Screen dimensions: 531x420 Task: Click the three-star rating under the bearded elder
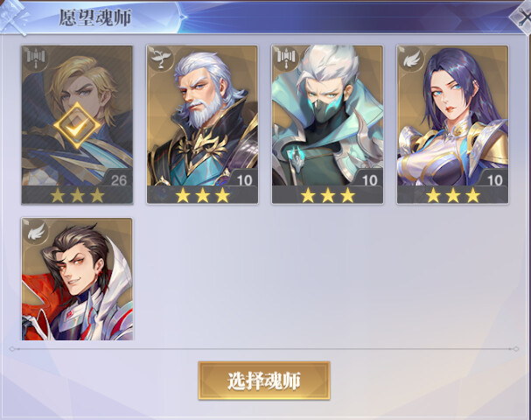pos(202,195)
